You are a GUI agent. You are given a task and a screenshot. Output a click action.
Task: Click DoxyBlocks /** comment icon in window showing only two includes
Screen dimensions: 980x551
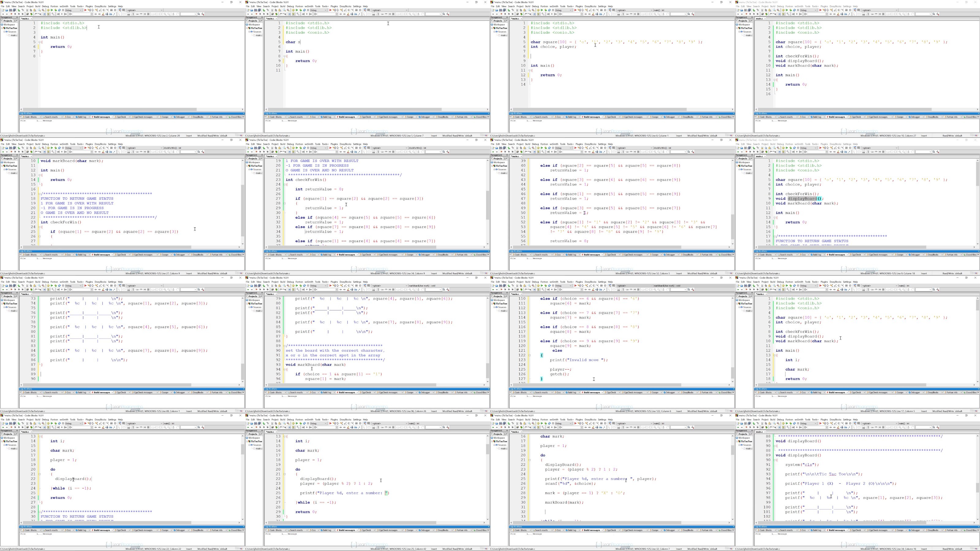pyautogui.click(x=36, y=14)
